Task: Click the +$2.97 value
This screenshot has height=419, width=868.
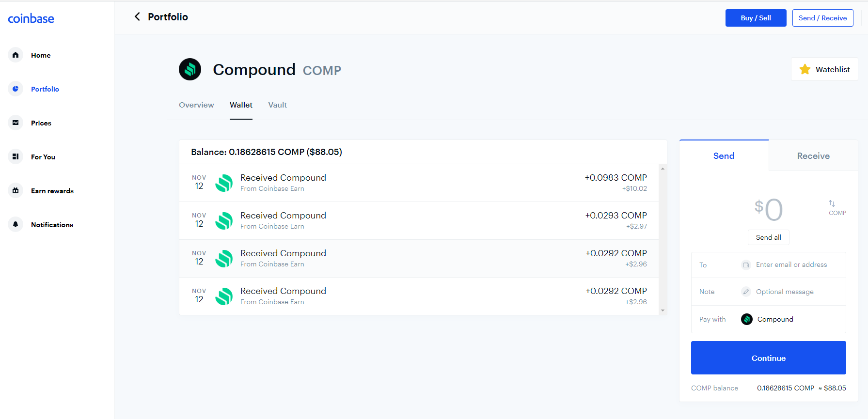Action: coord(636,226)
